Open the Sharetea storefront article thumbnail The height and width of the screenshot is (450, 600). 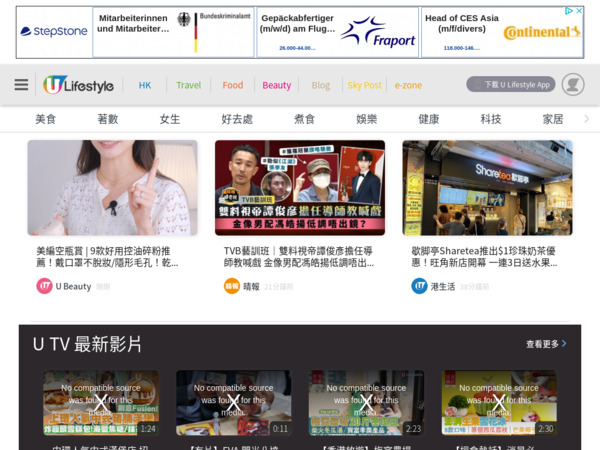click(488, 188)
